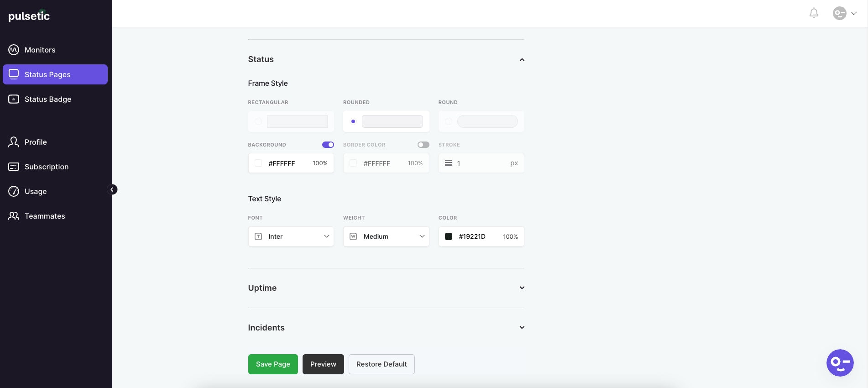
Task: Navigate to Status Badge
Action: click(48, 99)
